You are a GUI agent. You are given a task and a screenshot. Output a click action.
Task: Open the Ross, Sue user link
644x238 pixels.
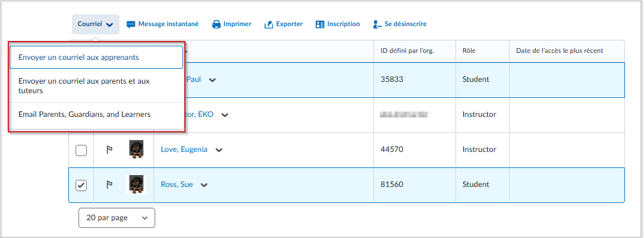point(177,185)
